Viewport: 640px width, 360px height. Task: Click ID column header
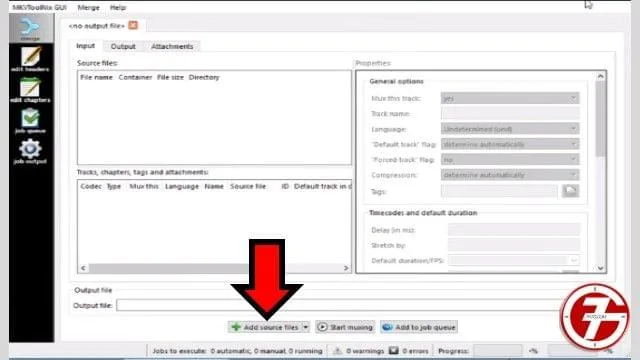point(285,186)
